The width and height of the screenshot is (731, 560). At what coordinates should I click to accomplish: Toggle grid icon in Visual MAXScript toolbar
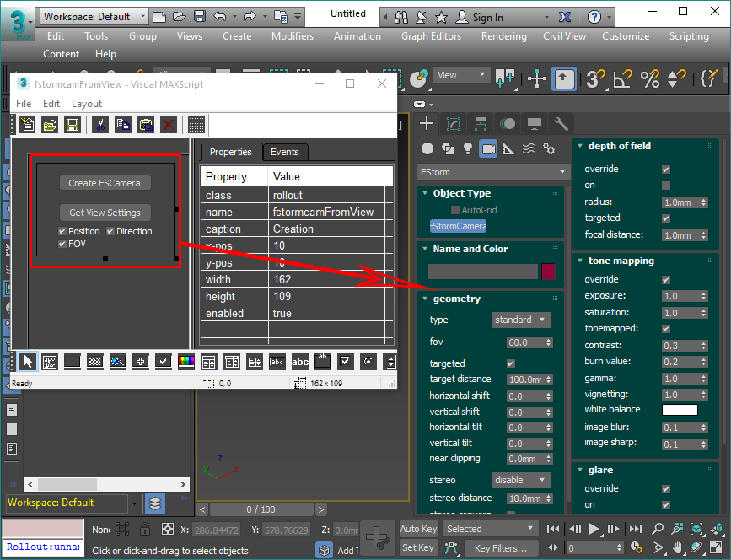click(196, 125)
